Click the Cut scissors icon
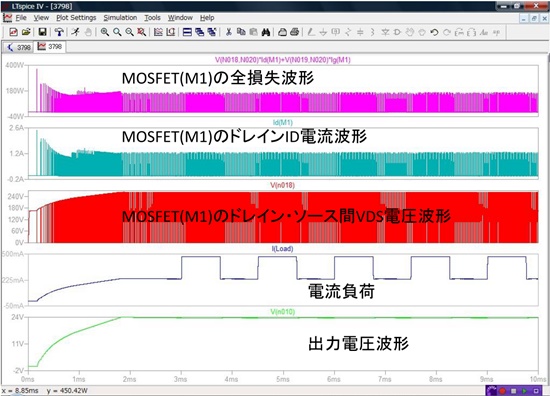Image resolution: width=550 pixels, height=396 pixels. [x=229, y=32]
